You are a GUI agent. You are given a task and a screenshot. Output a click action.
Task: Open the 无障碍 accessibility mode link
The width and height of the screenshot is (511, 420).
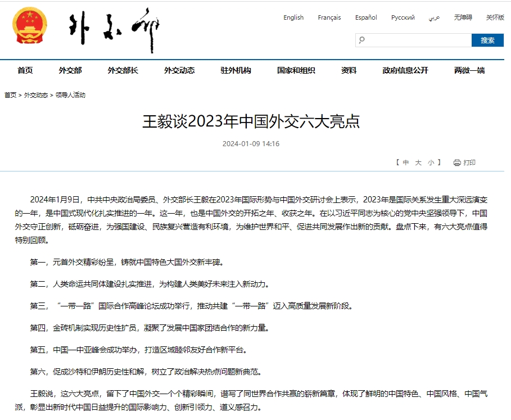462,17
